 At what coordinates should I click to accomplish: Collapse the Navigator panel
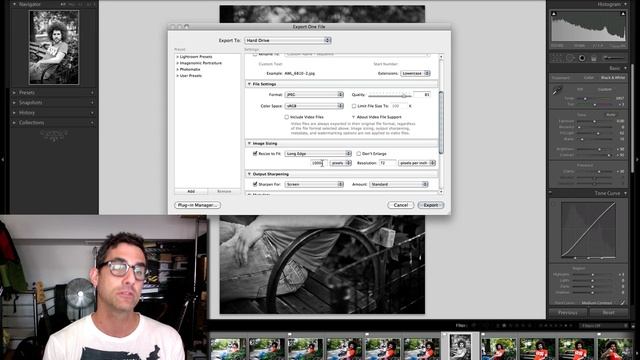click(14, 4)
